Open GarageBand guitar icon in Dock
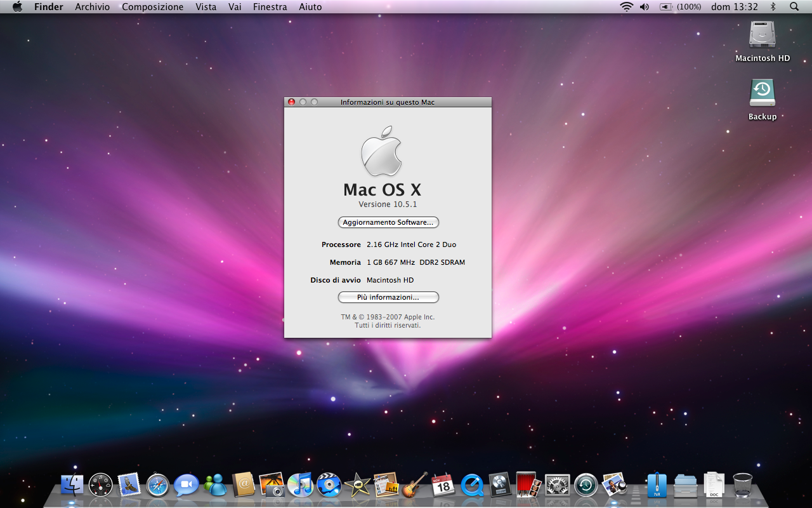812x508 pixels. pyautogui.click(x=415, y=485)
